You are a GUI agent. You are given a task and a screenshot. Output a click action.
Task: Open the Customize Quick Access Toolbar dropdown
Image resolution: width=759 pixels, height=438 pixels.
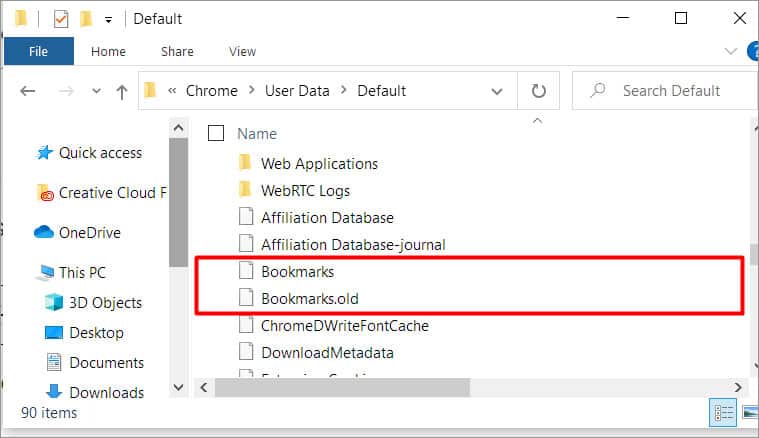pos(108,20)
